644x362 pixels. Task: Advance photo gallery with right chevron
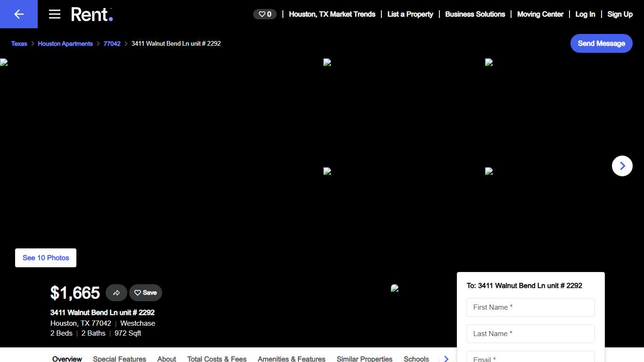click(x=622, y=166)
